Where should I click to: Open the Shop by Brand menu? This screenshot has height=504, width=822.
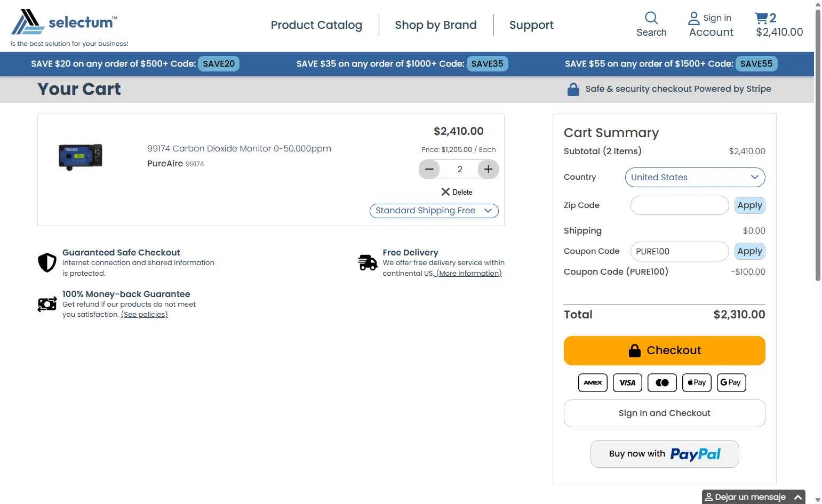[436, 25]
